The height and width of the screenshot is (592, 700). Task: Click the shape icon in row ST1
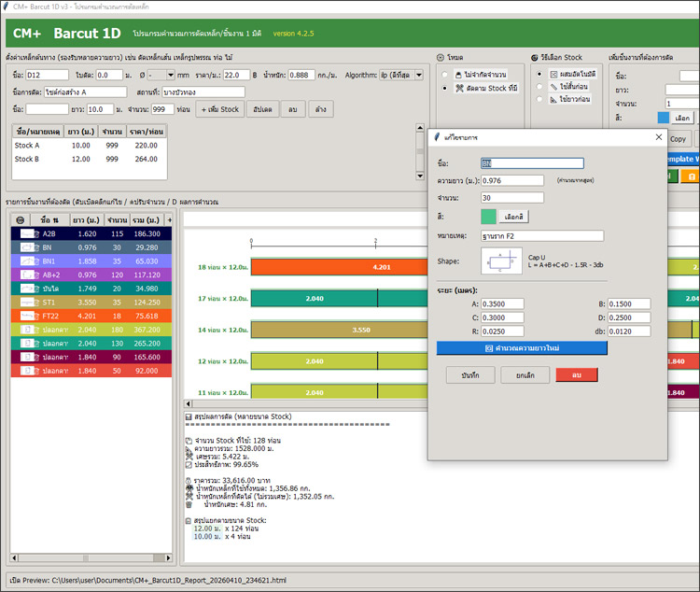(x=29, y=303)
